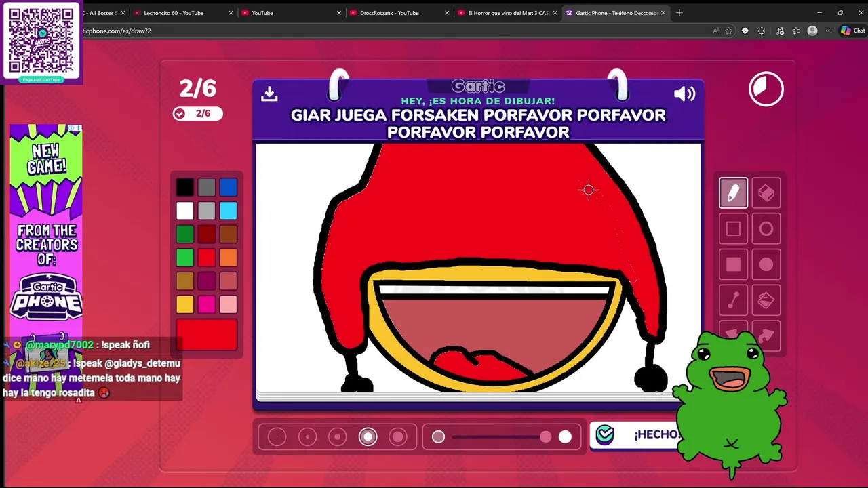Viewport: 868px width, 488px height.
Task: Download the drawing with the arrow icon
Action: click(x=269, y=94)
